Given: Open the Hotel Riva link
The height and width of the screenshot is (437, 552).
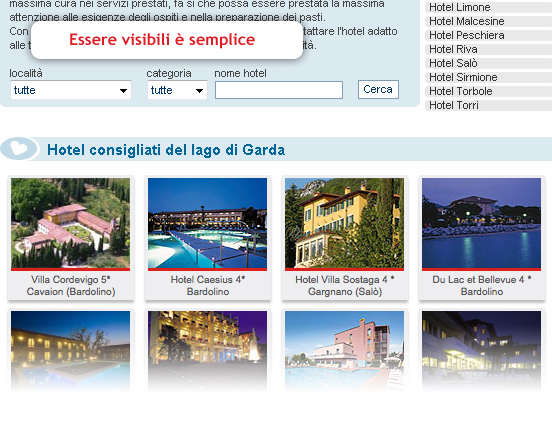Looking at the screenshot, I should point(453,49).
